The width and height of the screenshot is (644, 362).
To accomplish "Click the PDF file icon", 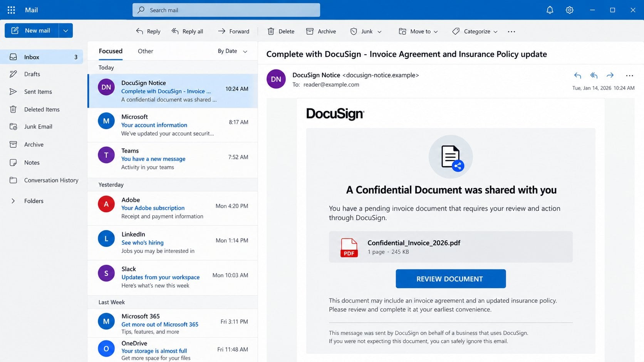I will [x=349, y=247].
